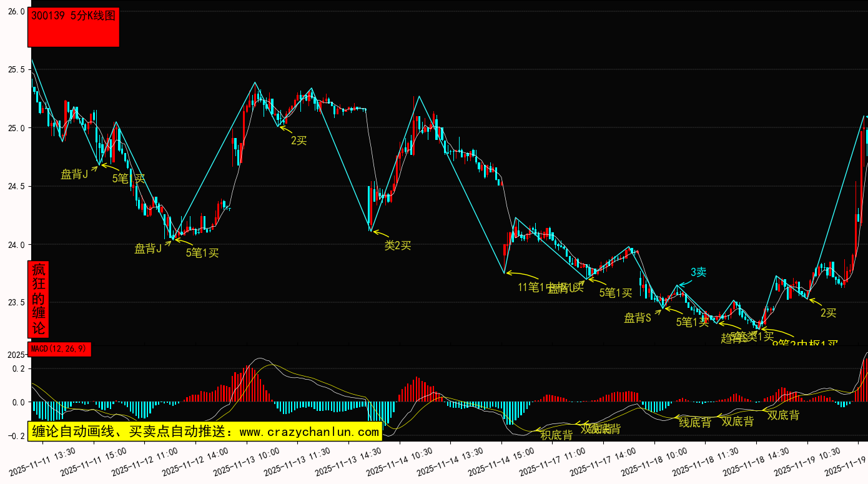This screenshot has height=484, width=868.
Task: Click the red "疯狂的缠论" vertical watermark
Action: pos(39,299)
